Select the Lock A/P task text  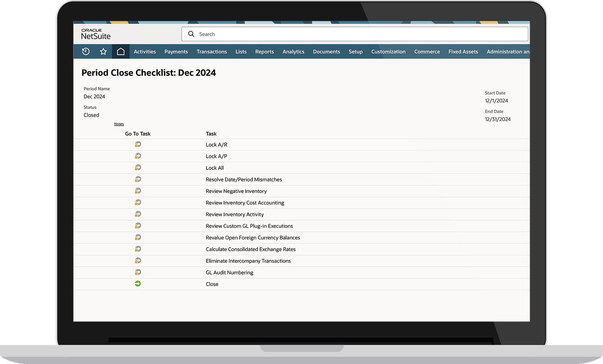tap(217, 156)
